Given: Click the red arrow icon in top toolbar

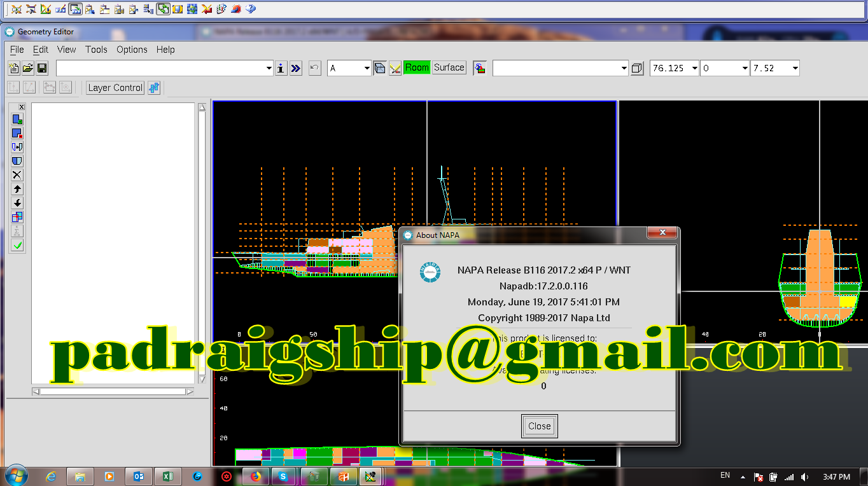Looking at the screenshot, I should (x=207, y=9).
